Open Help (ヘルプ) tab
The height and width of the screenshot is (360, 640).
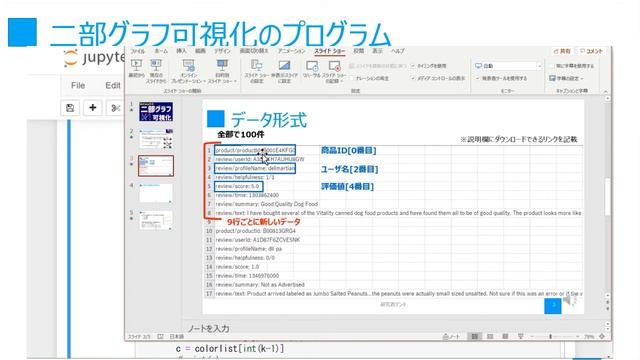(398, 51)
